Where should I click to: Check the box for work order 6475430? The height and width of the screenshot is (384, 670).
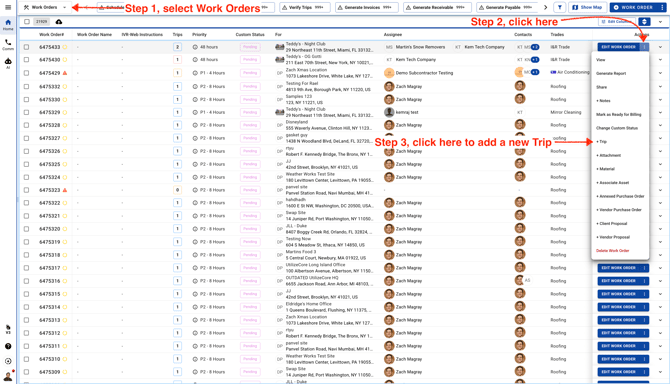[26, 60]
